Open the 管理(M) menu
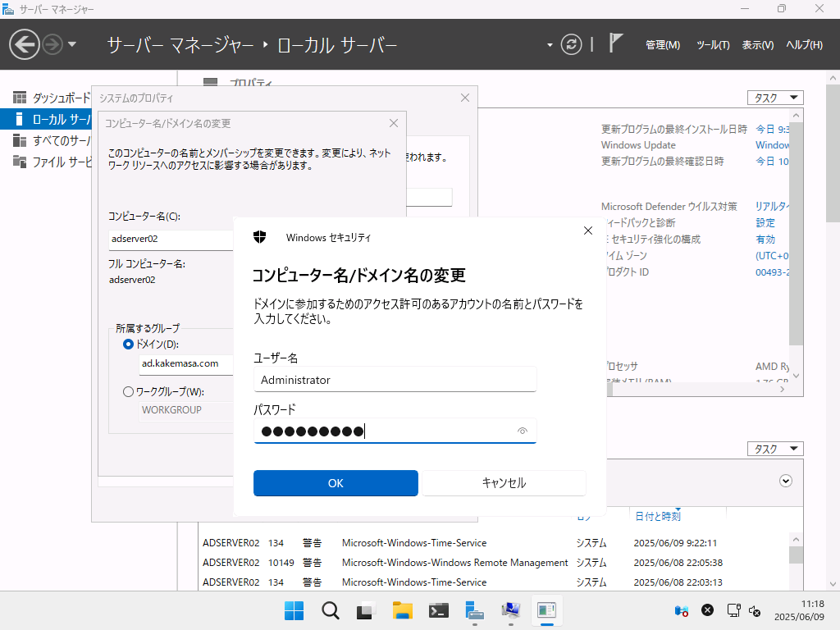The height and width of the screenshot is (630, 840). pyautogui.click(x=663, y=45)
